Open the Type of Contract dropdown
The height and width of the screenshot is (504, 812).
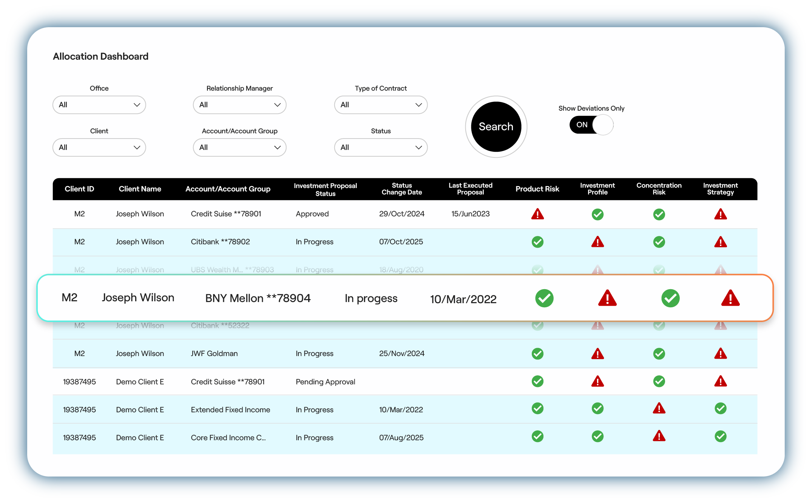[x=380, y=105]
